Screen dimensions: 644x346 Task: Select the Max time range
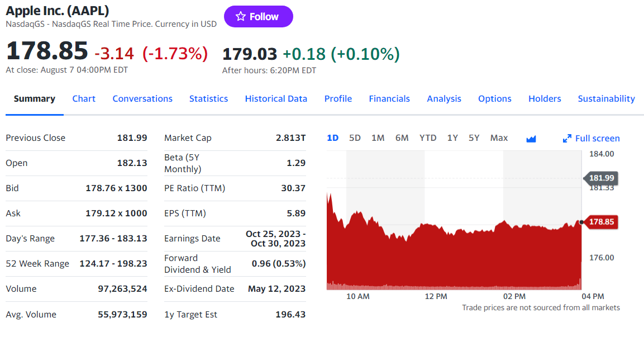click(x=499, y=137)
